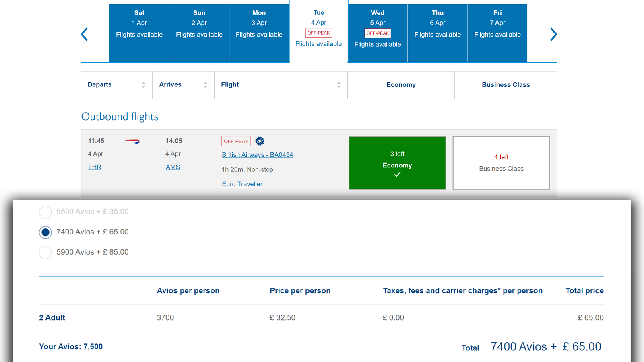Select Thu 6 Apr date tab

(x=438, y=33)
